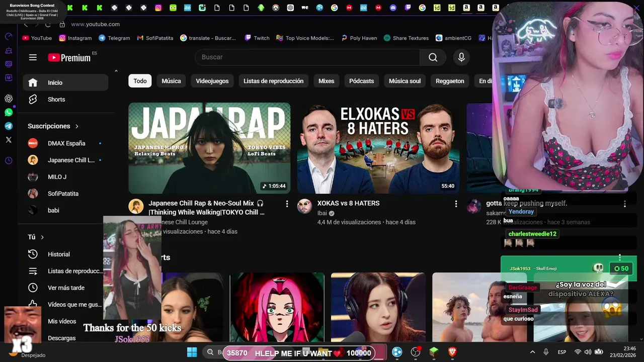Open ambientCG bookmark
The image size is (644, 362).
pyautogui.click(x=453, y=38)
